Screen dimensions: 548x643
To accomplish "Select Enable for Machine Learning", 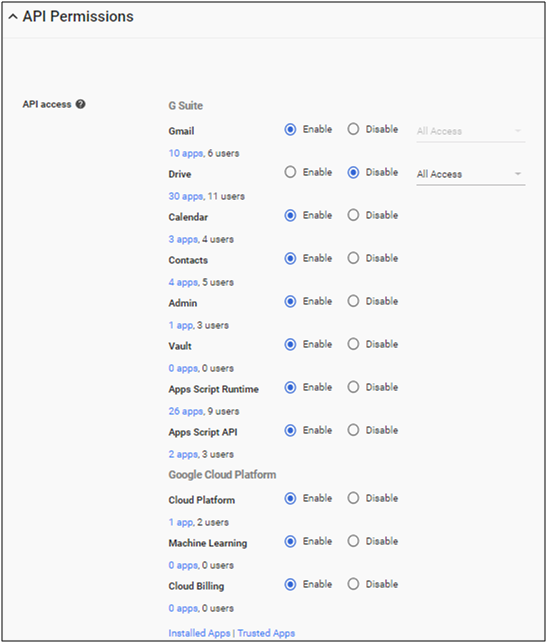I will tap(290, 542).
